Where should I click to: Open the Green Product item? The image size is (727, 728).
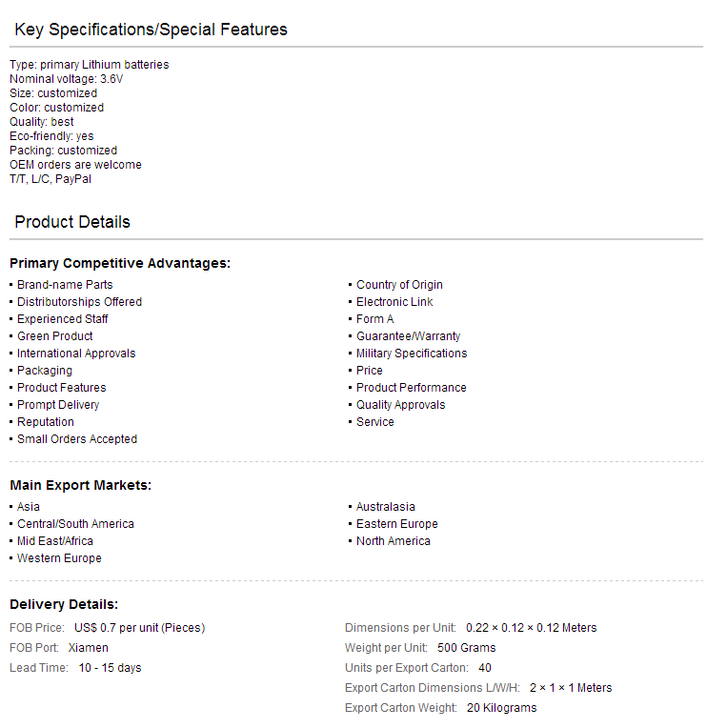coord(54,336)
